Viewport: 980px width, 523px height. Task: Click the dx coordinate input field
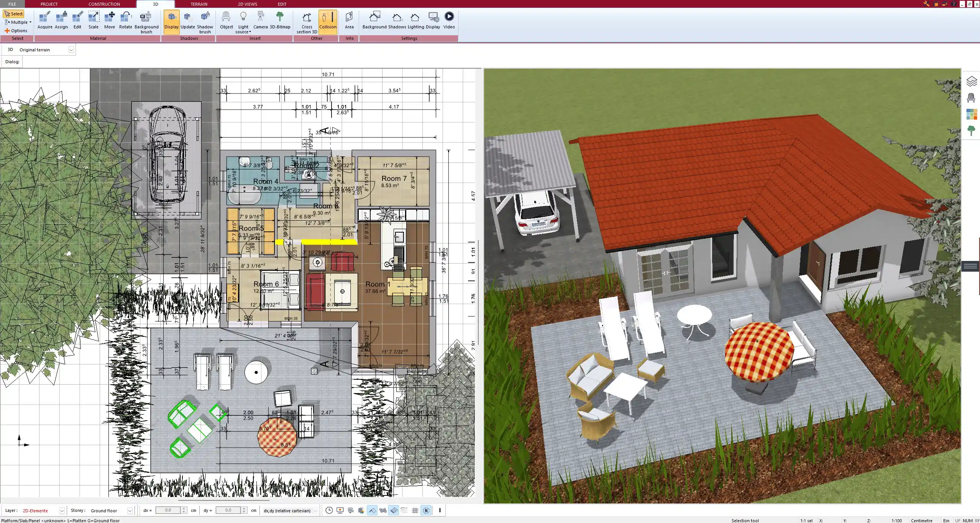point(169,510)
